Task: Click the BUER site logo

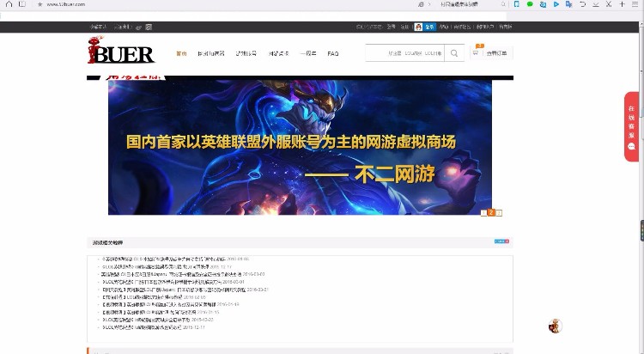Action: click(x=121, y=50)
